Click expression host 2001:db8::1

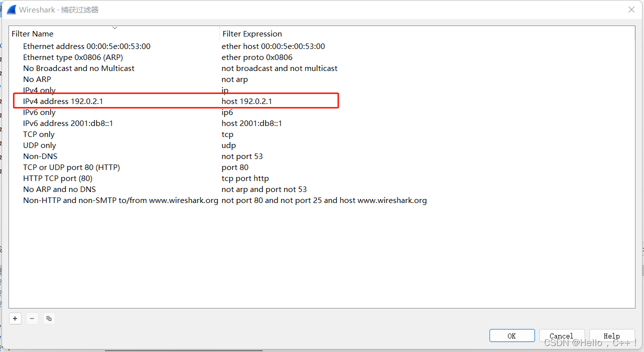(x=252, y=123)
